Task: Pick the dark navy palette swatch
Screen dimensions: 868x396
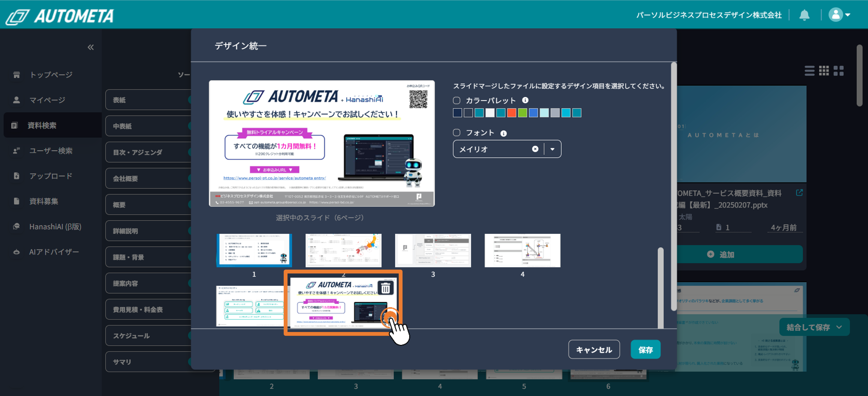Action: click(457, 112)
